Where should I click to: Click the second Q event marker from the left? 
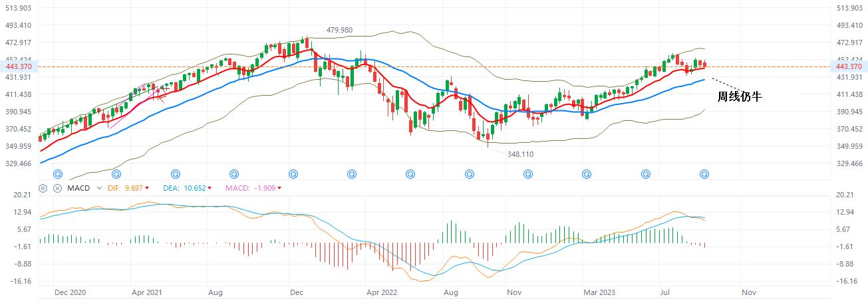click(117, 174)
